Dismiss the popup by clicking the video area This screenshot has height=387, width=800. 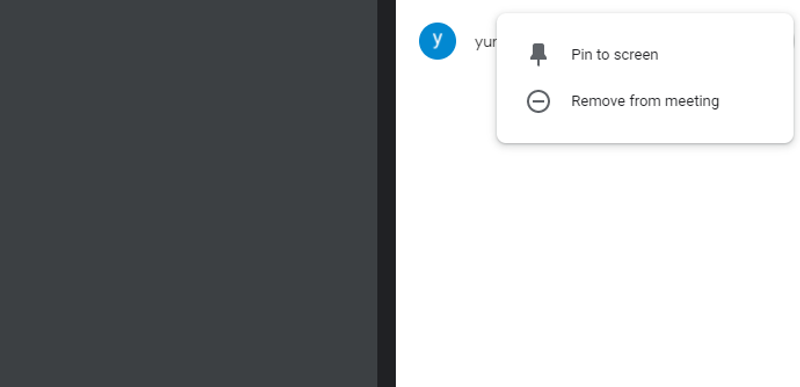188,193
